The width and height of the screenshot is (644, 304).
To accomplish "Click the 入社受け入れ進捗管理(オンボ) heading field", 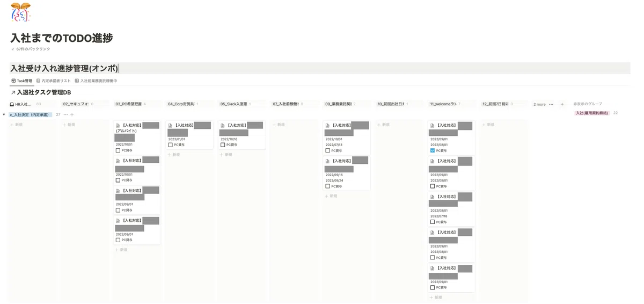I will (x=320, y=68).
